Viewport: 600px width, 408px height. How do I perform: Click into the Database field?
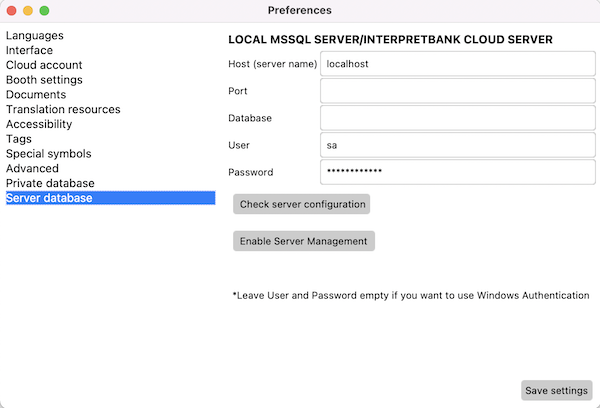point(458,118)
